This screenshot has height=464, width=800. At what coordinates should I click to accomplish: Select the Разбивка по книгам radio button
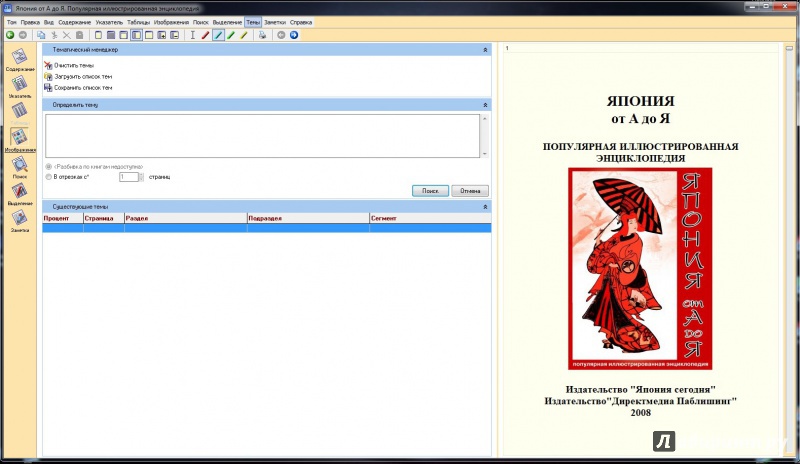click(49, 167)
